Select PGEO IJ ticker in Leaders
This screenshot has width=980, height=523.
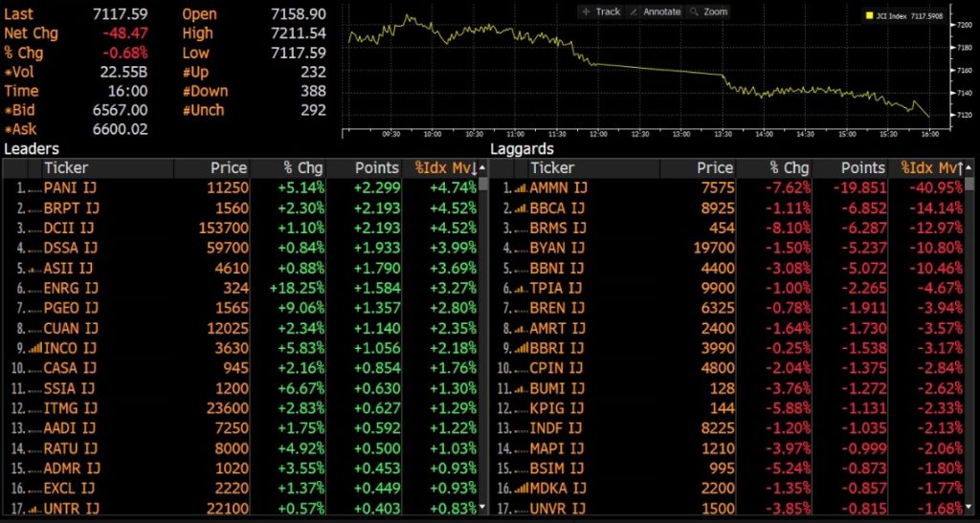click(70, 308)
